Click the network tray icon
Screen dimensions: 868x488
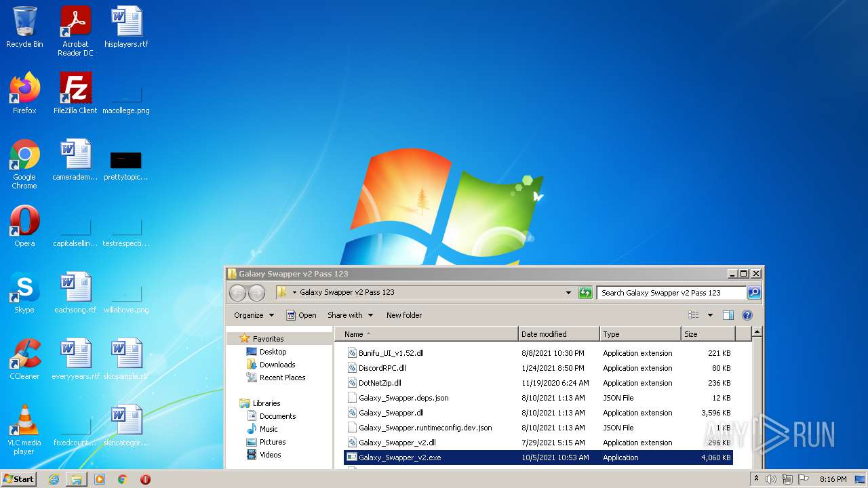pyautogui.click(x=787, y=479)
